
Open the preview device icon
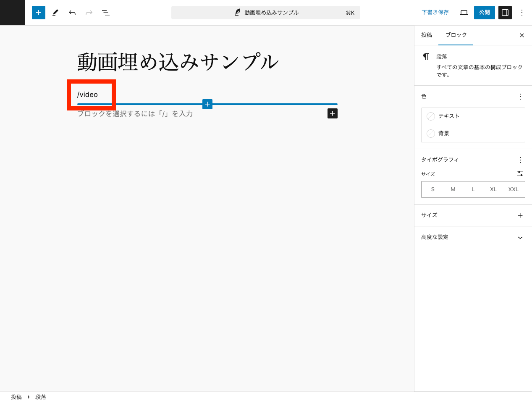tap(464, 13)
